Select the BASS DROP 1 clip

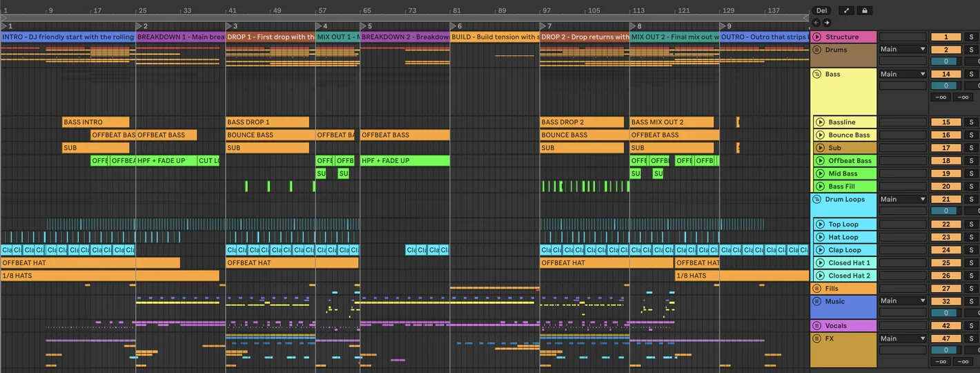coord(268,122)
